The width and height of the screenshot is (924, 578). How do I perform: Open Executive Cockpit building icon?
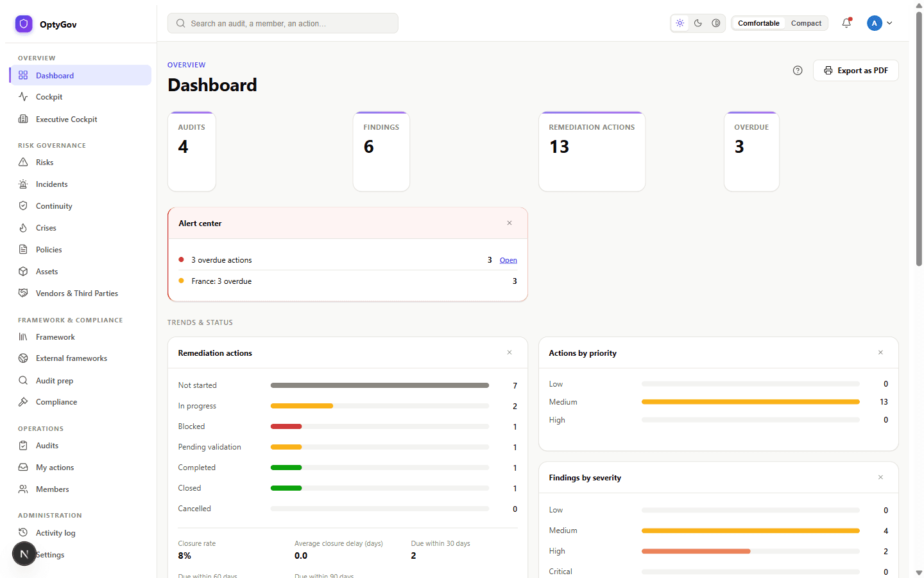(x=23, y=119)
